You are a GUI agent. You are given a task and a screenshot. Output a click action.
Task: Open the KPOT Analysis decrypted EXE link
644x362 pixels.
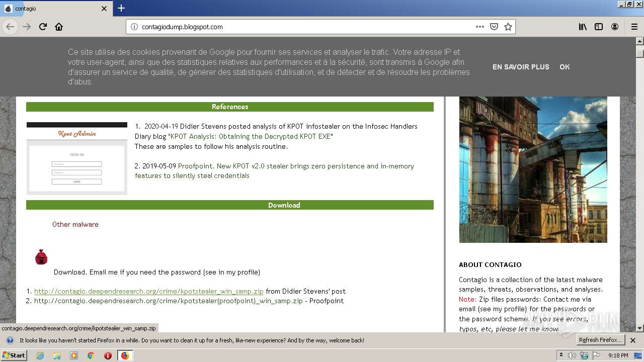point(251,136)
